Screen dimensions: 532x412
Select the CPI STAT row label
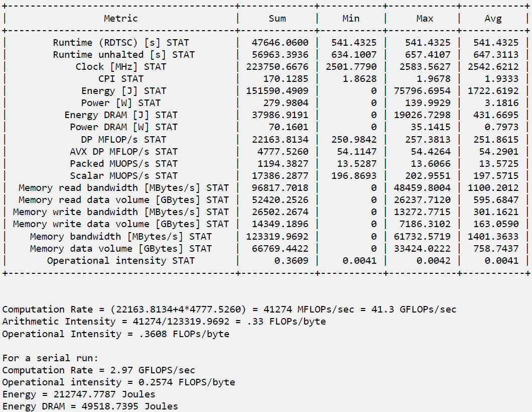tap(121, 79)
